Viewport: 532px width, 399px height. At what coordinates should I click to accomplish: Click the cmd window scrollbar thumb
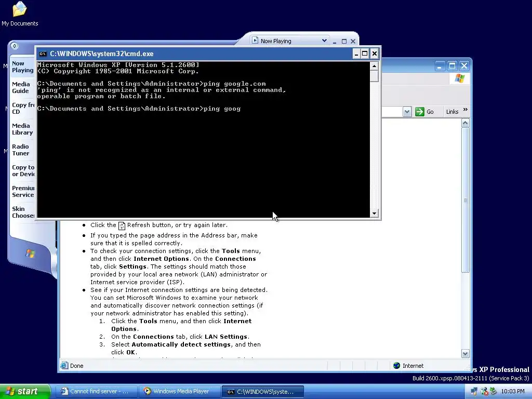click(374, 76)
